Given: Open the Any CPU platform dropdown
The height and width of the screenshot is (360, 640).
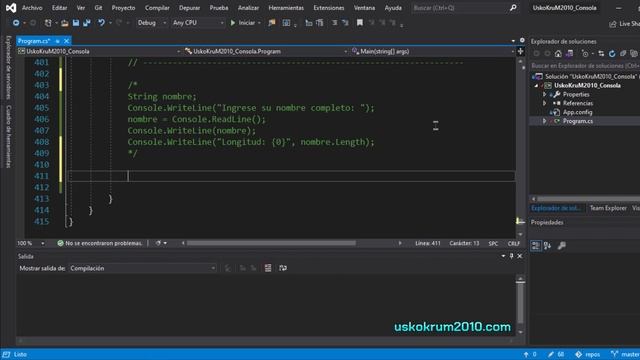Looking at the screenshot, I should [198, 23].
